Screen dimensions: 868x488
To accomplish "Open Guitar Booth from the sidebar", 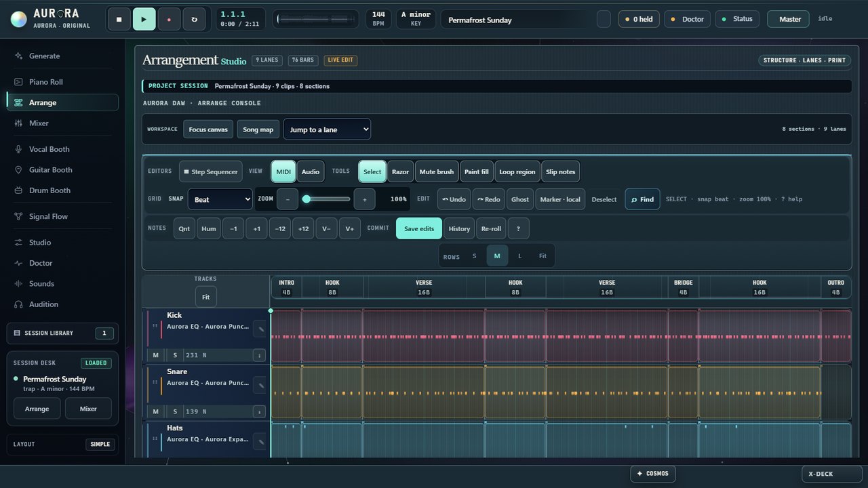I will pyautogui.click(x=62, y=170).
